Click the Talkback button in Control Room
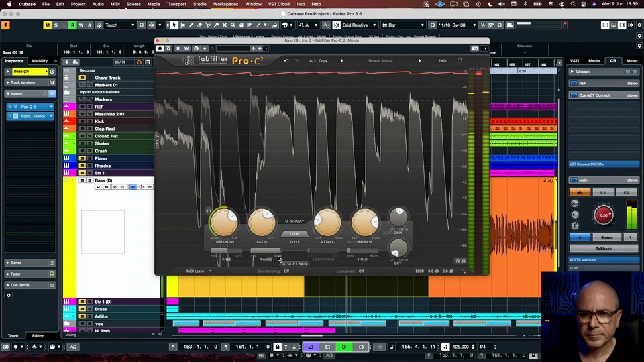Image resolution: width=644 pixels, height=362 pixels. click(604, 249)
